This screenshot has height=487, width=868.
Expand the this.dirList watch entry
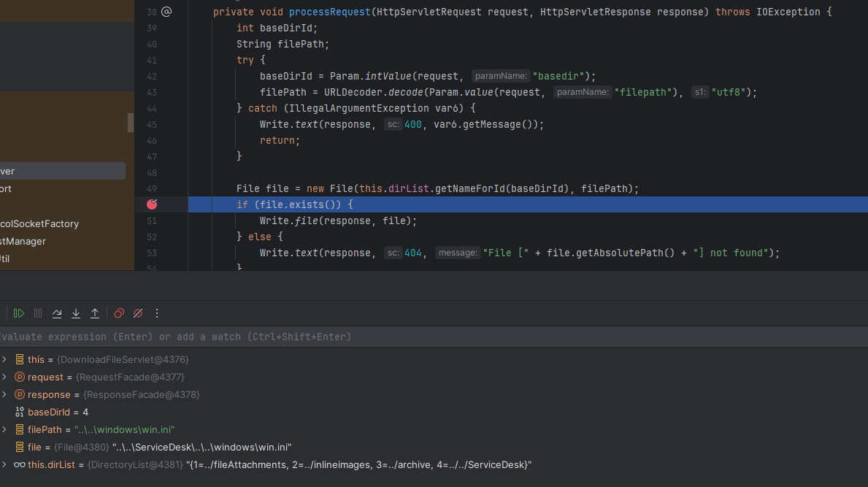[4, 465]
